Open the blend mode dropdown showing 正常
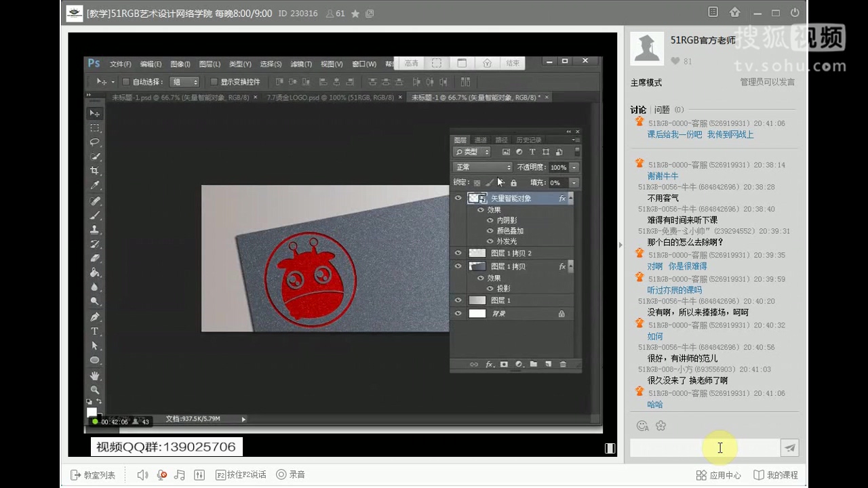 tap(481, 167)
